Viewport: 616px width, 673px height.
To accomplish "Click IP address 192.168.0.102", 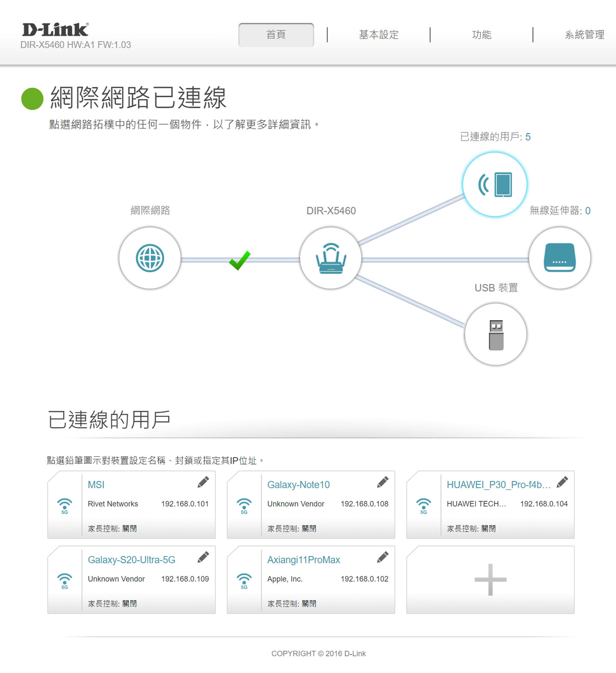I will point(364,579).
